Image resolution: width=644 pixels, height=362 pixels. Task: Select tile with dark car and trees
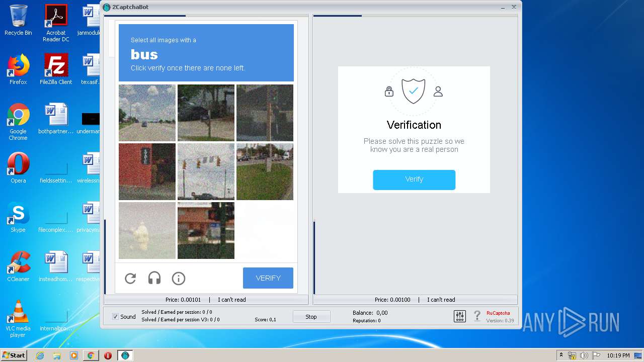coord(206,113)
